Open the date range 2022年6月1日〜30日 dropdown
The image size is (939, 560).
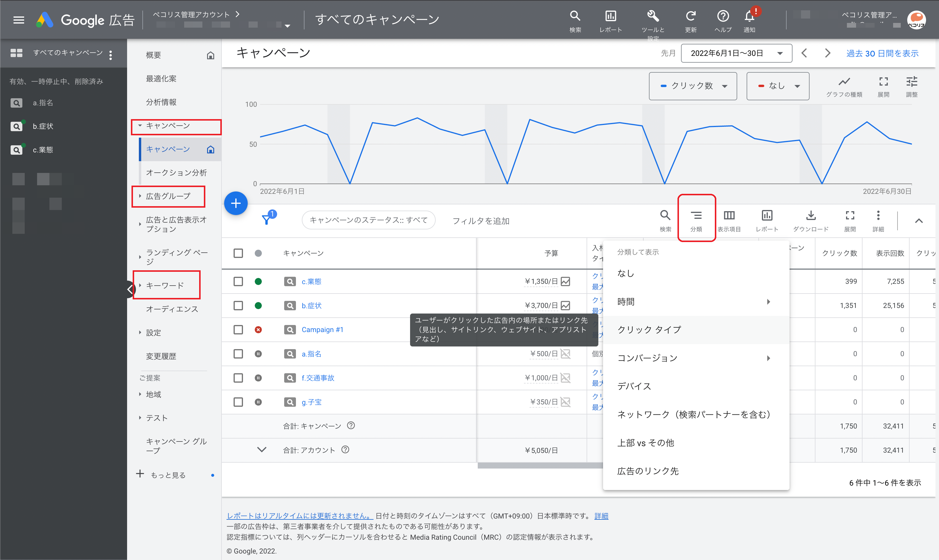pyautogui.click(x=736, y=53)
